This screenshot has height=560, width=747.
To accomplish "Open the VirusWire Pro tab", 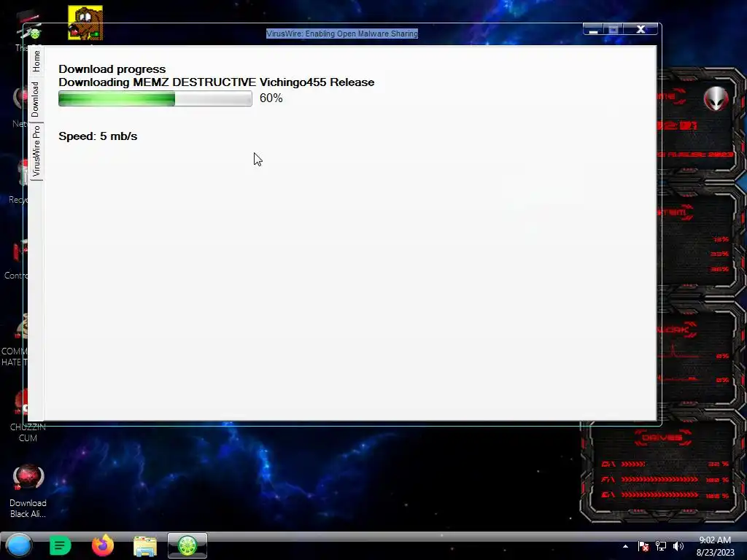I will click(36, 151).
